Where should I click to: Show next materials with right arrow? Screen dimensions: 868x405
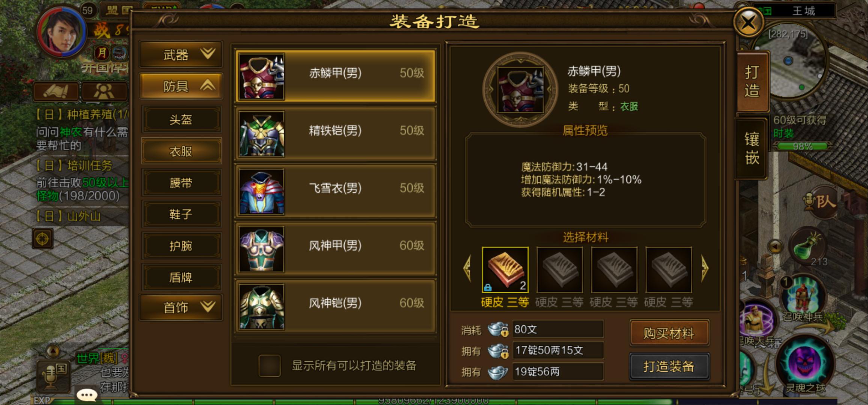tap(705, 268)
